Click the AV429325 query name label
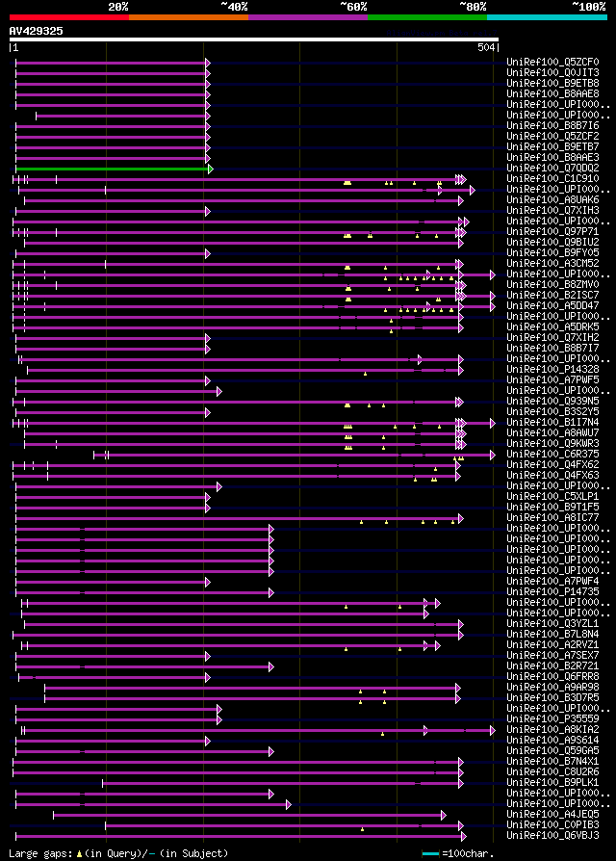 (37, 31)
